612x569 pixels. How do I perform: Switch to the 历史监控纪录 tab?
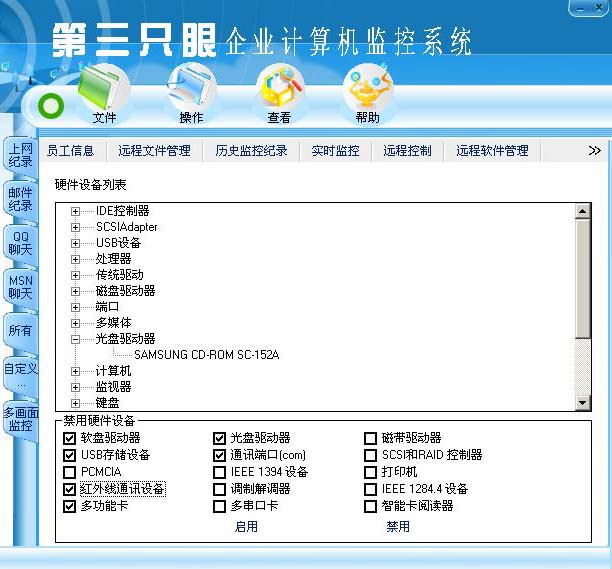[251, 151]
